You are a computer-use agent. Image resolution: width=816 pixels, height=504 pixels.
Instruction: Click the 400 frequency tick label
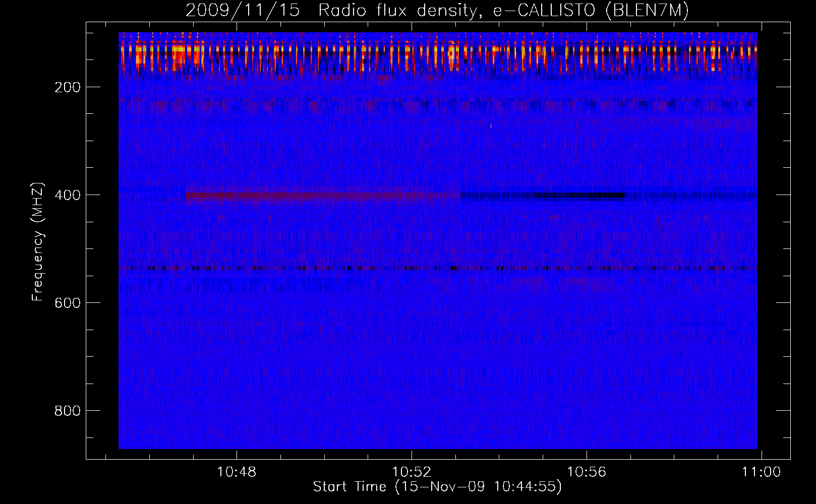pos(68,195)
